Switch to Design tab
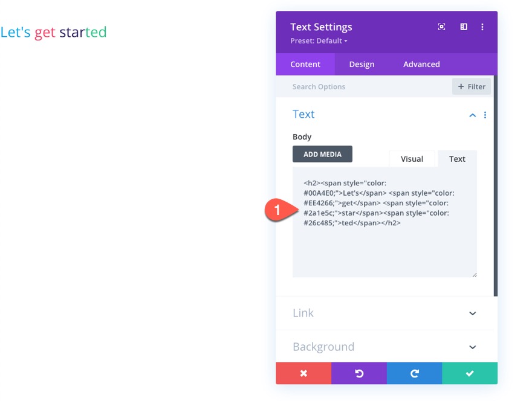The image size is (532, 401). (x=362, y=64)
